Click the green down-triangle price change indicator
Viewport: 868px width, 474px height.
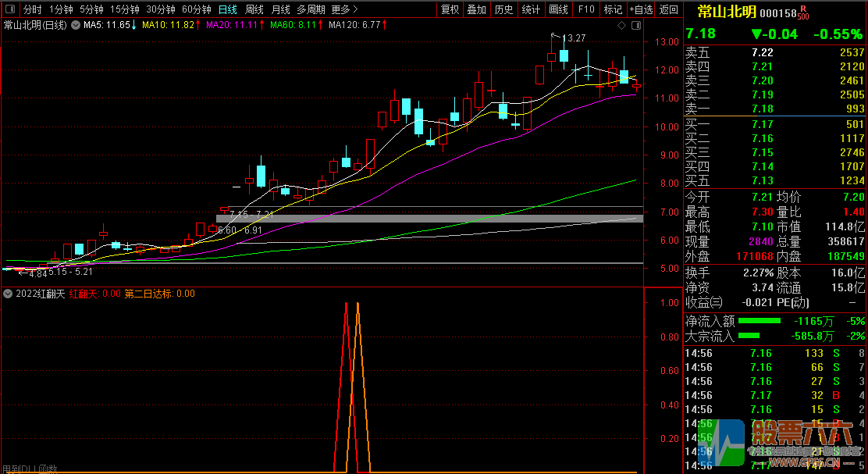click(x=756, y=34)
